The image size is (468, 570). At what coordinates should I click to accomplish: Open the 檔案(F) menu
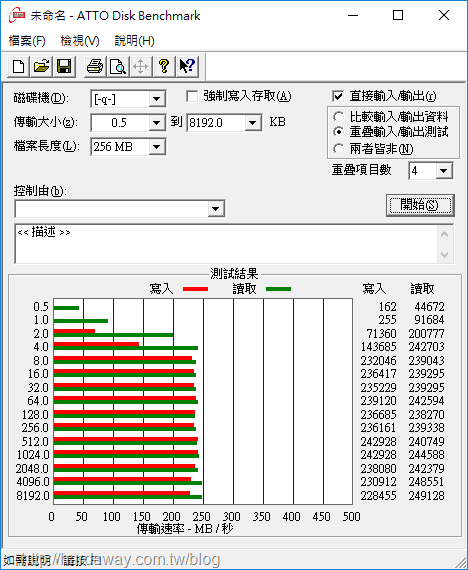click(27, 41)
